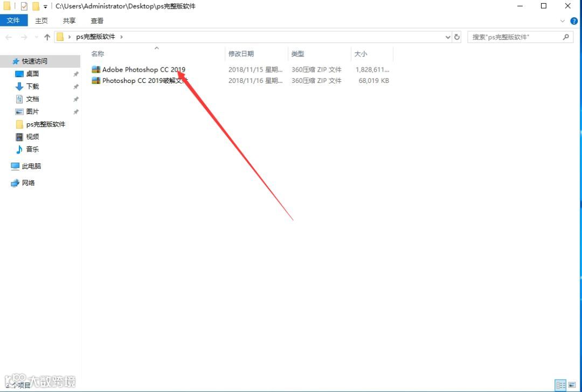582x392 pixels.
Task: Open the recent locations dropdown arrow
Action: point(36,37)
